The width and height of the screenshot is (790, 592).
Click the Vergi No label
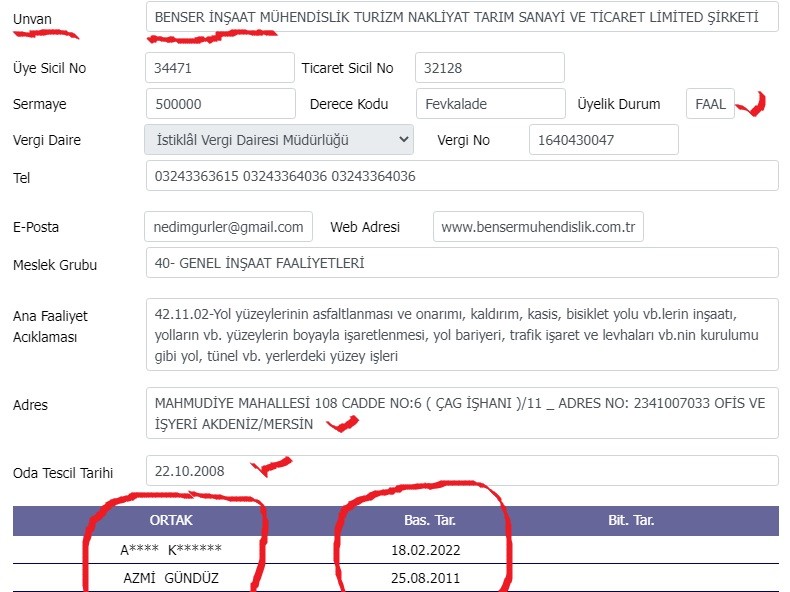pyautogui.click(x=464, y=140)
